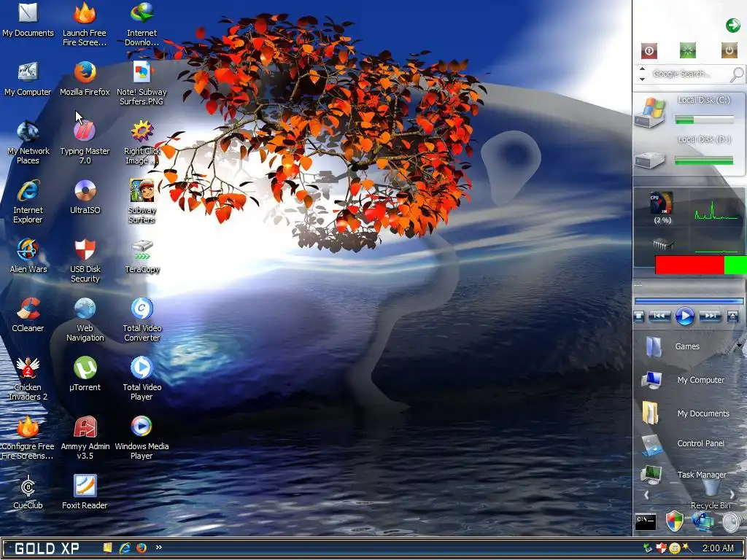Open Control Panel from sidebar
This screenshot has width=747, height=560.
click(x=682, y=444)
